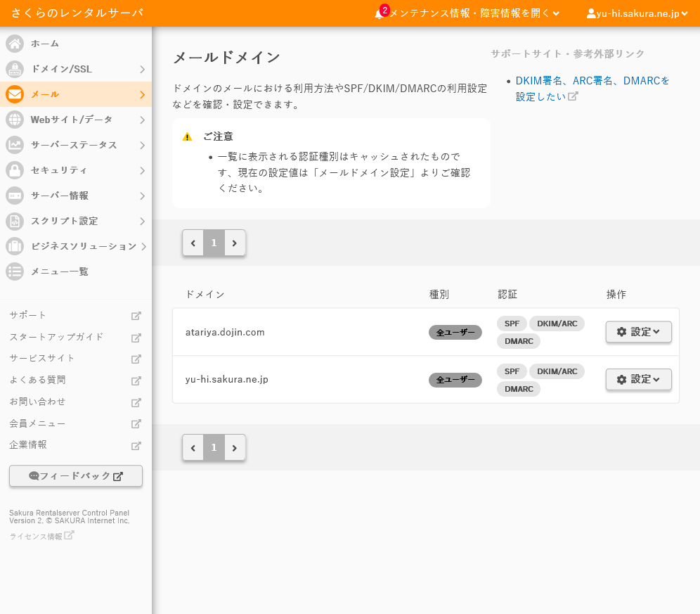Open 設定 dropdown for atariya.dojin.com
This screenshot has height=614, width=700.
pyautogui.click(x=638, y=332)
